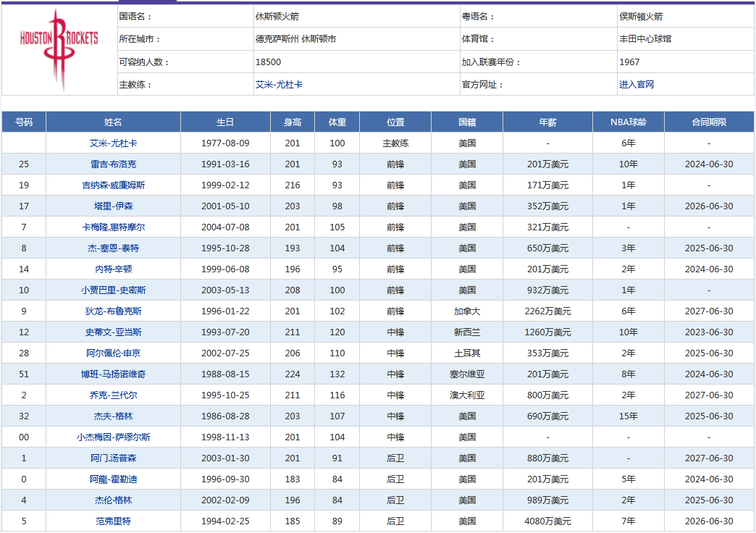View 狄龙-布鲁克斯 player details

coord(113,311)
